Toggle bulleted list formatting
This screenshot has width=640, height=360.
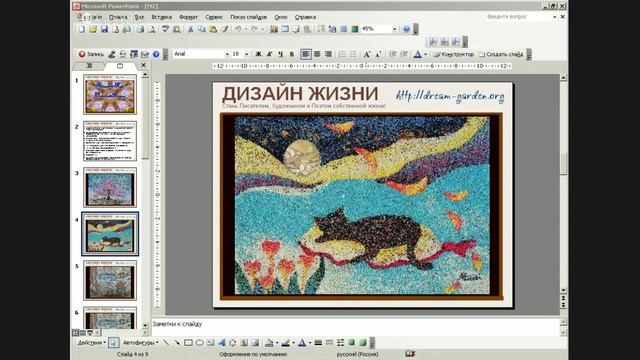point(353,54)
